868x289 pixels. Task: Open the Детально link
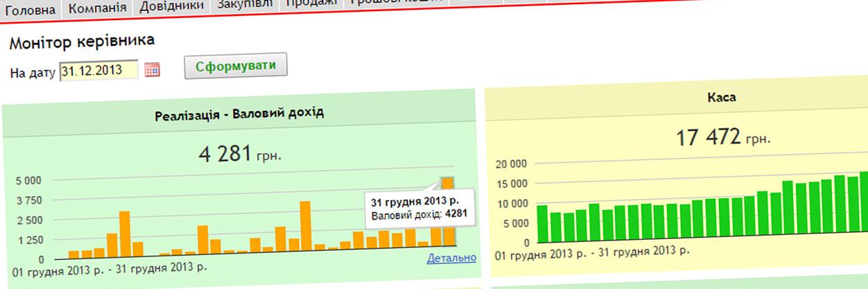point(452,258)
